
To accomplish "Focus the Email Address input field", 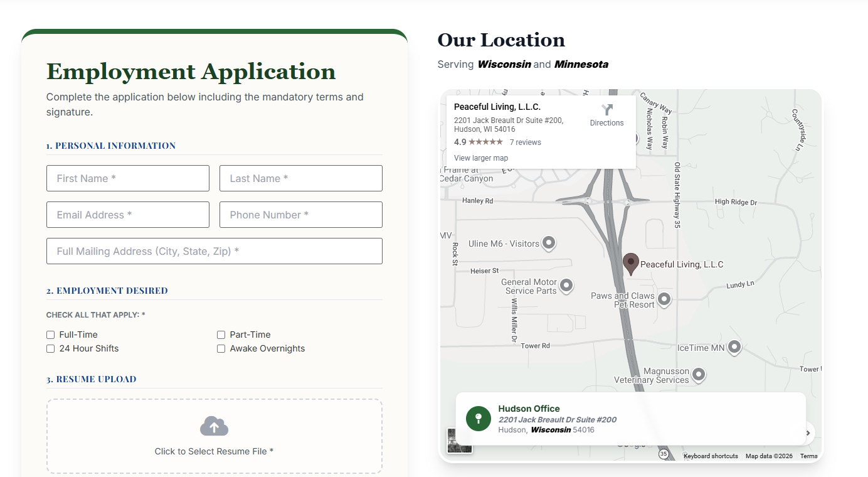I will pos(128,215).
